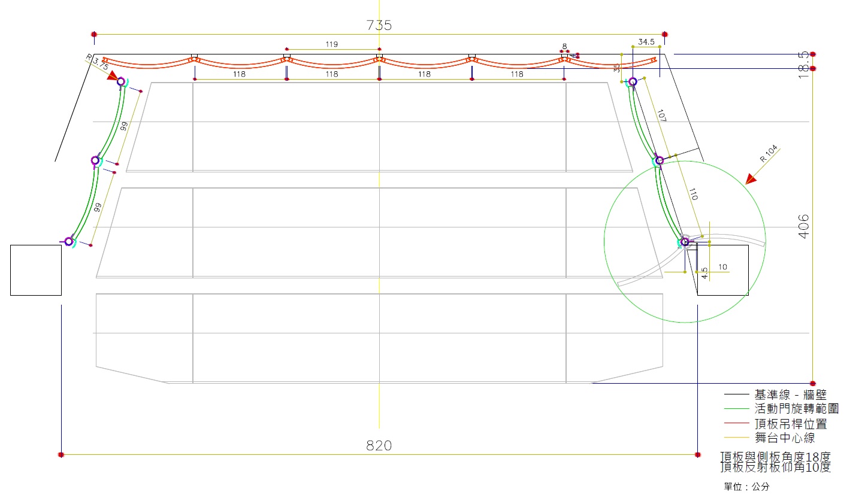The height and width of the screenshot is (504, 862).
Task: Select the 820 dimension text at bottom
Action: (x=379, y=445)
